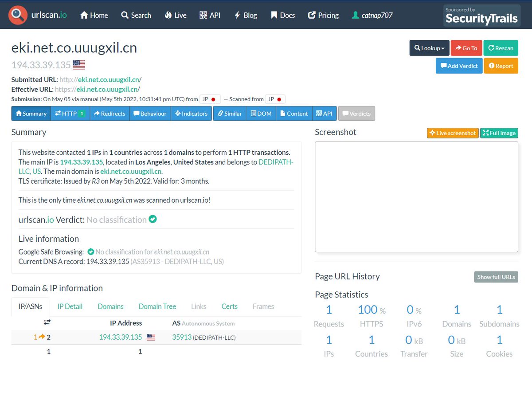Image resolution: width=532 pixels, height=412 pixels.
Task: Switch to the Domain Tree tab
Action: (157, 306)
